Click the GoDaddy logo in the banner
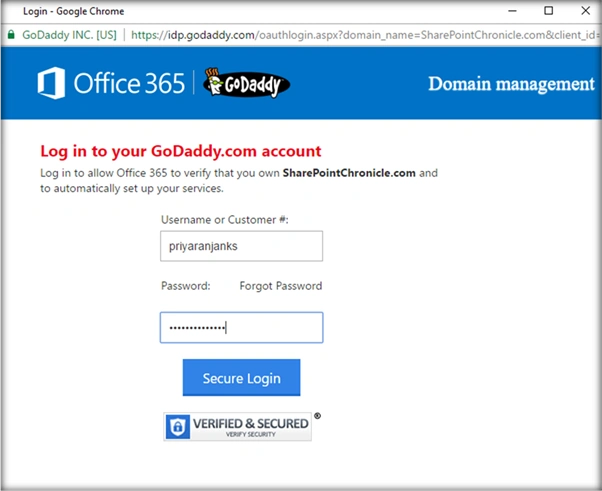602x491 pixels. coord(246,83)
